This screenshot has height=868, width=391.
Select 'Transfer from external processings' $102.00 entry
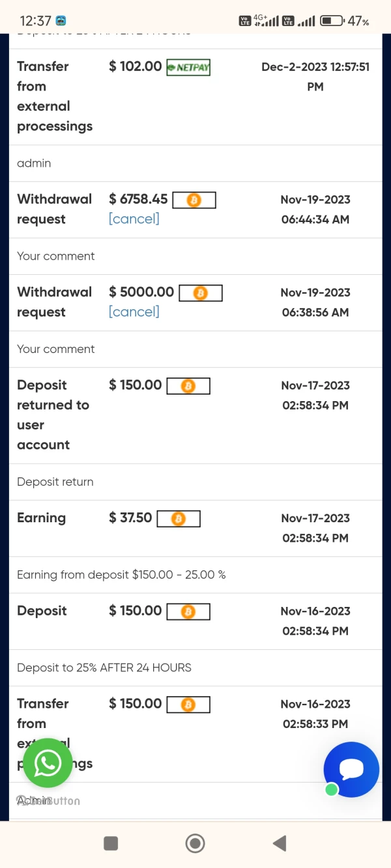tap(55, 96)
